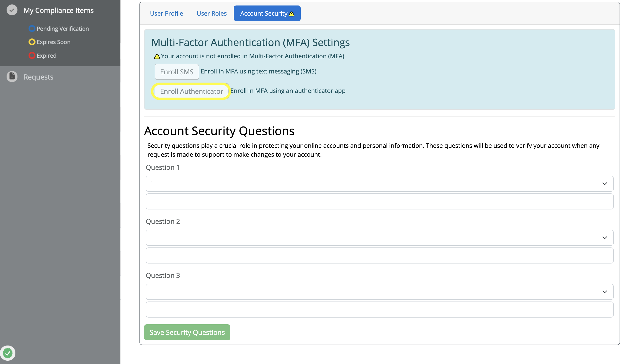Screen dimensions: 639x364
Task: Click the green checkmark badge in the bottom corner
Action: (x=8, y=353)
